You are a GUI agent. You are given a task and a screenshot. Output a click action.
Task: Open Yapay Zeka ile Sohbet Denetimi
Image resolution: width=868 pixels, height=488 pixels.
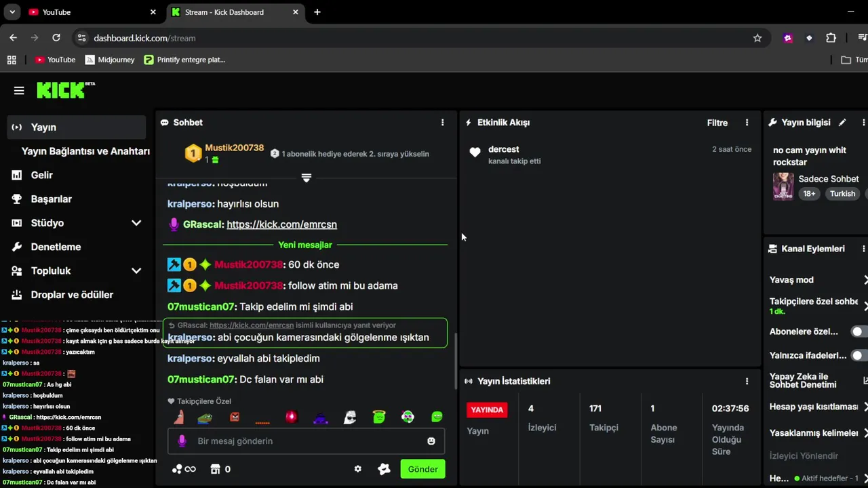tap(818, 381)
